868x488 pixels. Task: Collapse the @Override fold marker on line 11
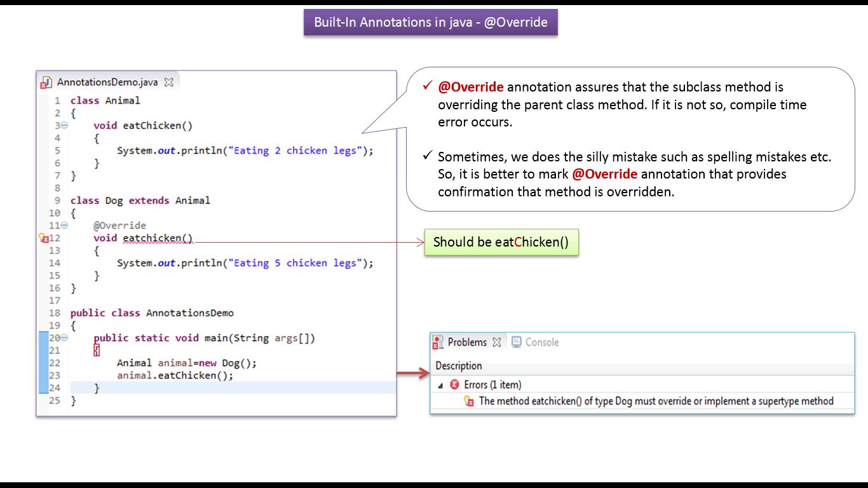point(65,226)
